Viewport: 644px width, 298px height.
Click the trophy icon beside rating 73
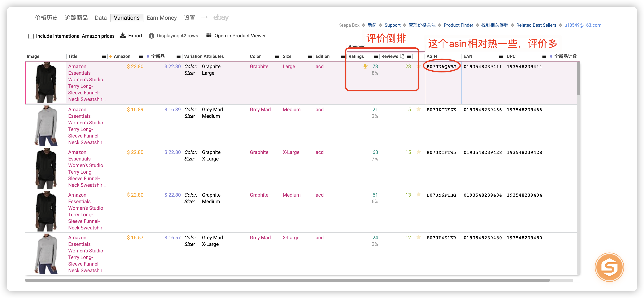(x=365, y=66)
